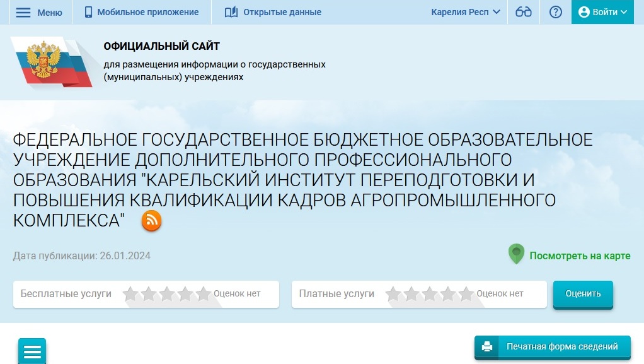Click the ОФИЦИАЛЬНЫЙ САЙТ header title
Screen dimensions: 644x364
pos(161,46)
